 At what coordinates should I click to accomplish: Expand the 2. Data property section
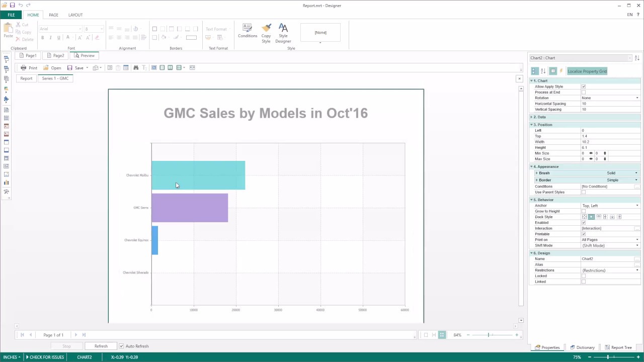coord(532,117)
